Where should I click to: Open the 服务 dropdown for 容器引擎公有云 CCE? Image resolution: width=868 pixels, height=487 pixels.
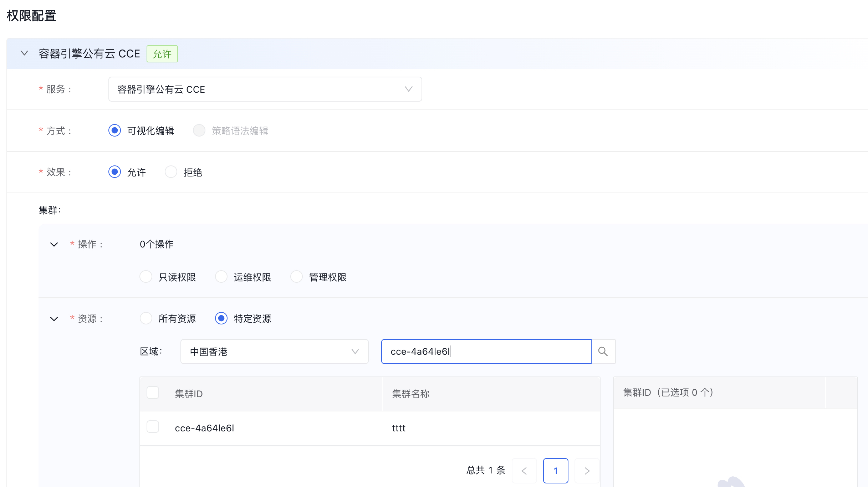(265, 89)
